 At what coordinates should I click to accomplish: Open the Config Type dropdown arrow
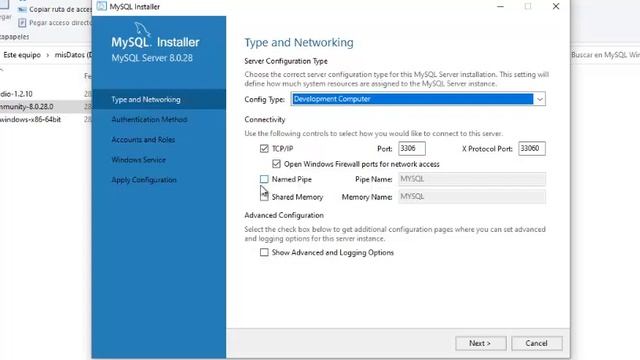[x=540, y=99]
